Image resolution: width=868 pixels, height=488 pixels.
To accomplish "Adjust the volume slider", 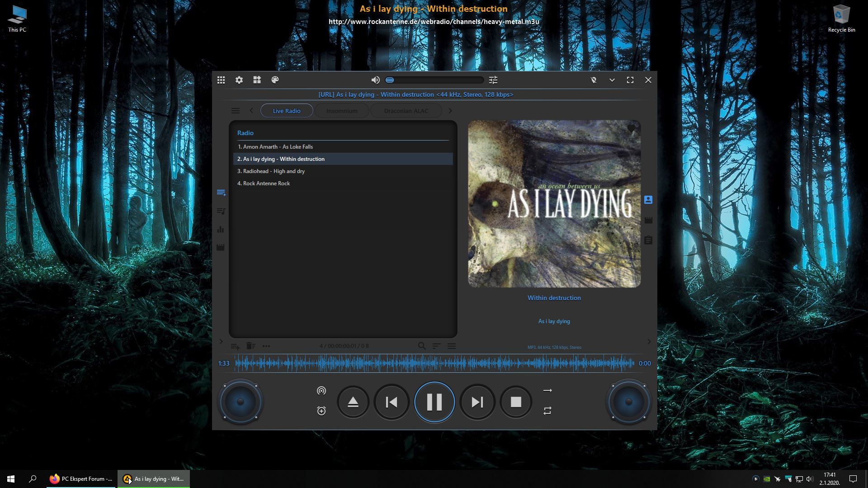I will (434, 80).
